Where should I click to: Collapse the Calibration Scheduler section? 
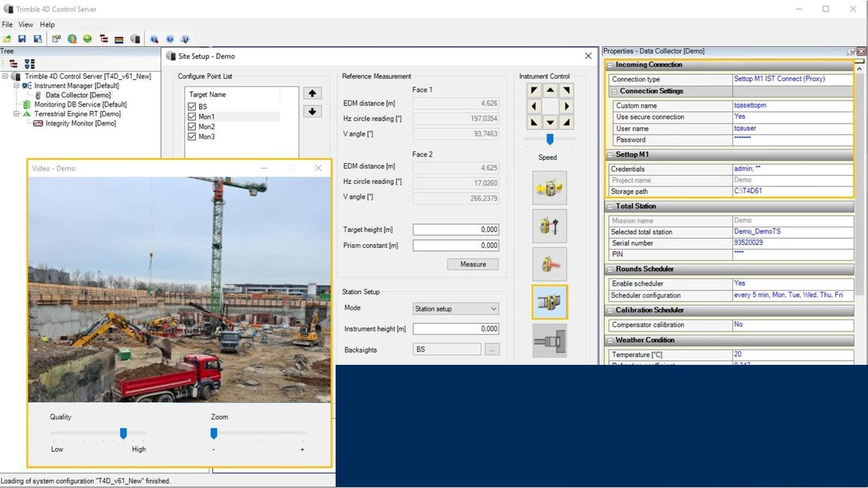pyautogui.click(x=610, y=310)
